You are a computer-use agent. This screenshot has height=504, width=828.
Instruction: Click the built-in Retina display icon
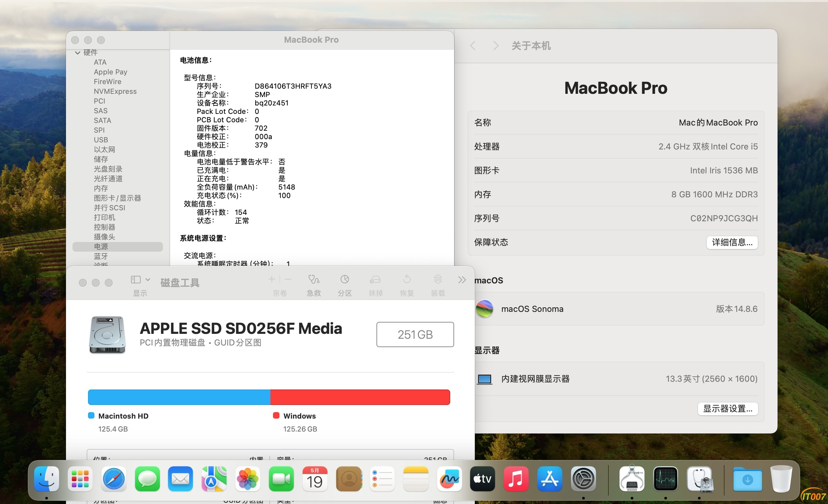click(x=484, y=379)
